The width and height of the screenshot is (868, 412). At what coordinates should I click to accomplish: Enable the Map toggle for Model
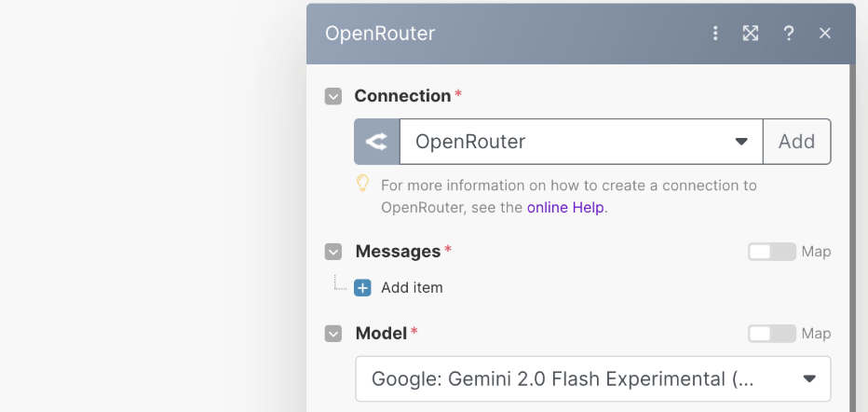click(772, 334)
